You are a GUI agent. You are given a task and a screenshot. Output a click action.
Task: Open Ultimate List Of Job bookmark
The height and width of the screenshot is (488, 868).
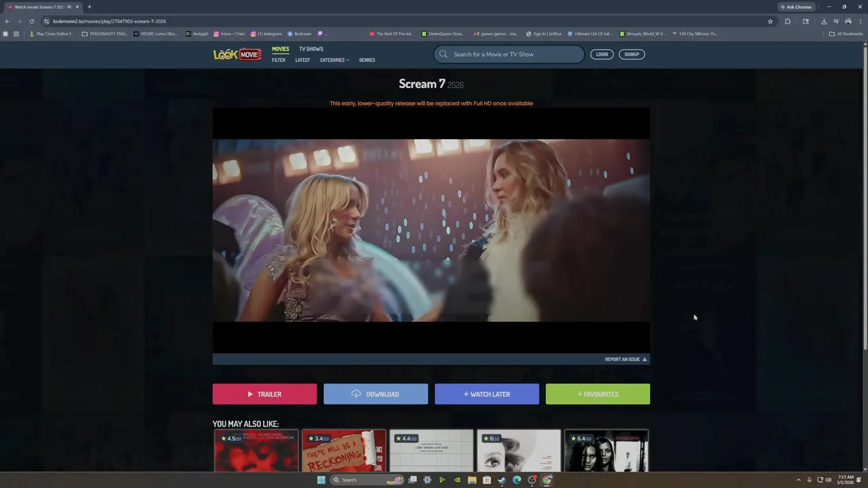click(589, 33)
